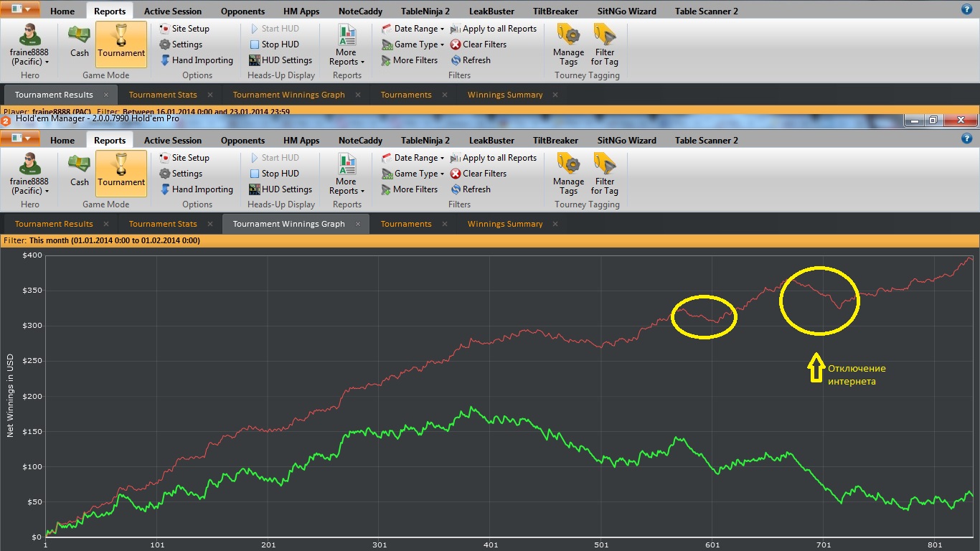Screen dimensions: 980x551
Task: Open the Active Session tab in the front window
Action: [x=173, y=141]
